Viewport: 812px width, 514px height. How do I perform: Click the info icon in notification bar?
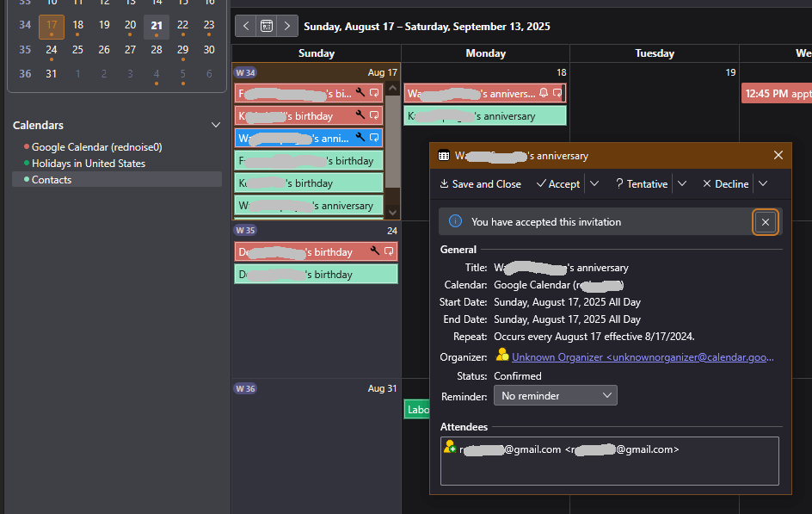click(455, 222)
